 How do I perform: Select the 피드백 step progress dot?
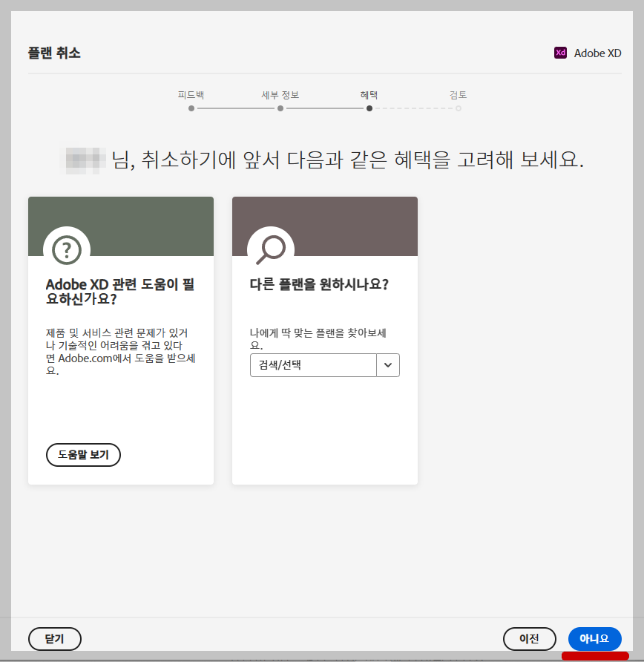click(191, 108)
